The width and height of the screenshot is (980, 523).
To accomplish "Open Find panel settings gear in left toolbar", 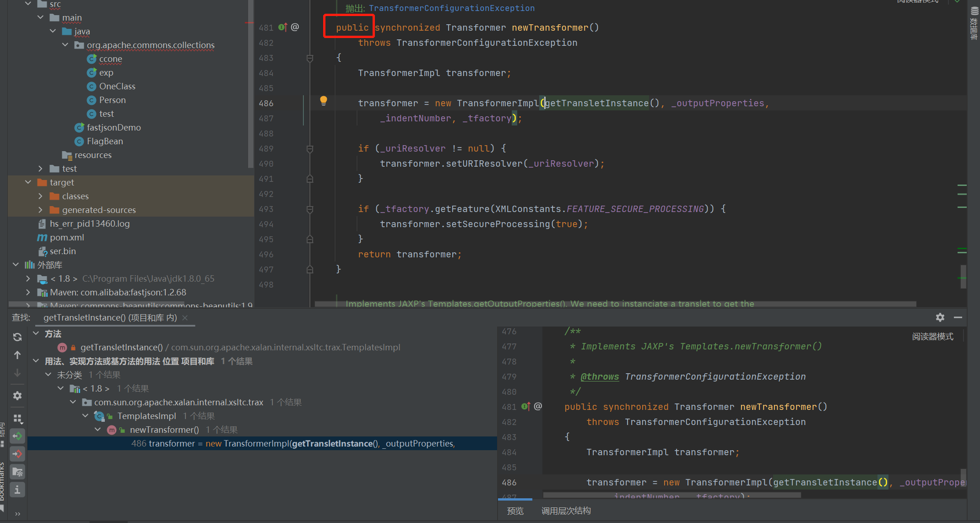I will [17, 395].
